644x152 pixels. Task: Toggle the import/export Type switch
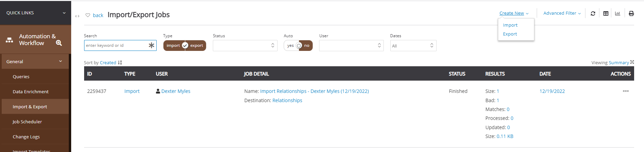pyautogui.click(x=185, y=45)
